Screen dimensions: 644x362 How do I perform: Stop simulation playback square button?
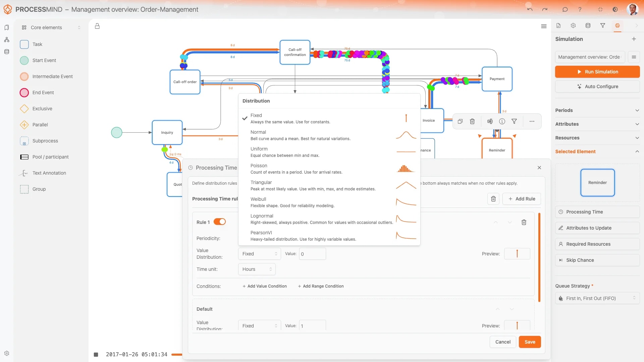pos(96,354)
